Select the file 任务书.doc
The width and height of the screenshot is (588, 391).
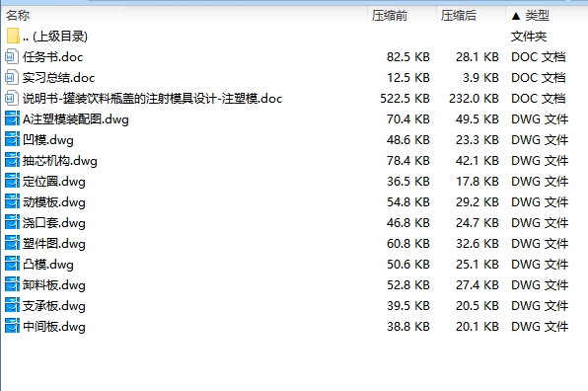click(x=52, y=57)
